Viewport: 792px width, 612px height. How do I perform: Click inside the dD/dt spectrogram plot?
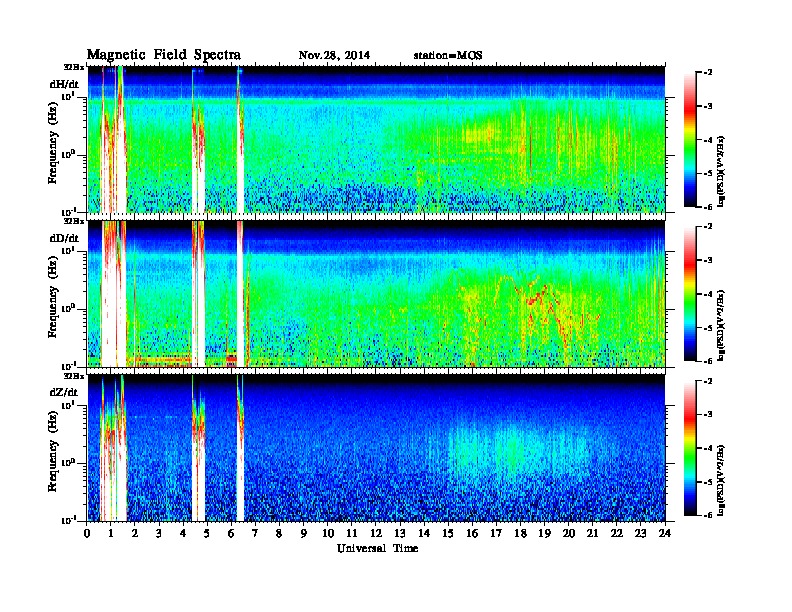(x=376, y=293)
